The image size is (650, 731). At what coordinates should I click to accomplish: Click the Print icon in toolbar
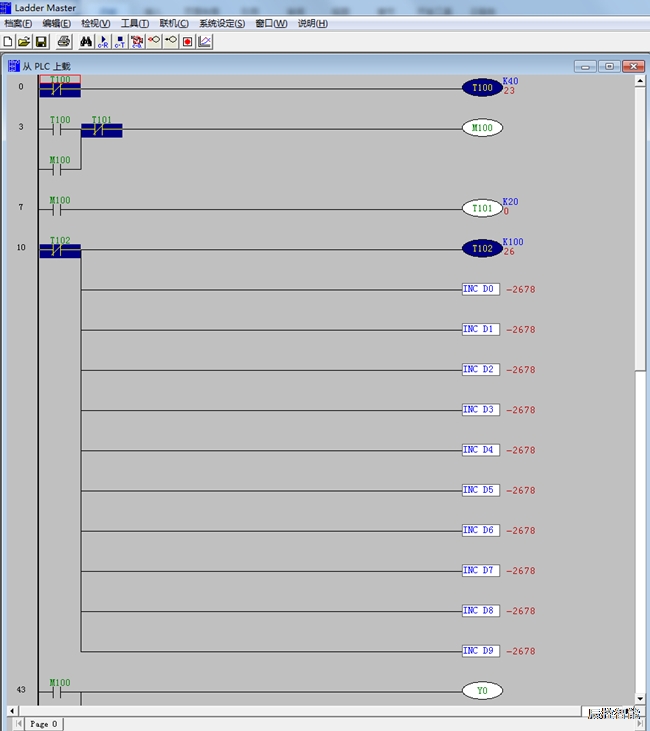[64, 42]
